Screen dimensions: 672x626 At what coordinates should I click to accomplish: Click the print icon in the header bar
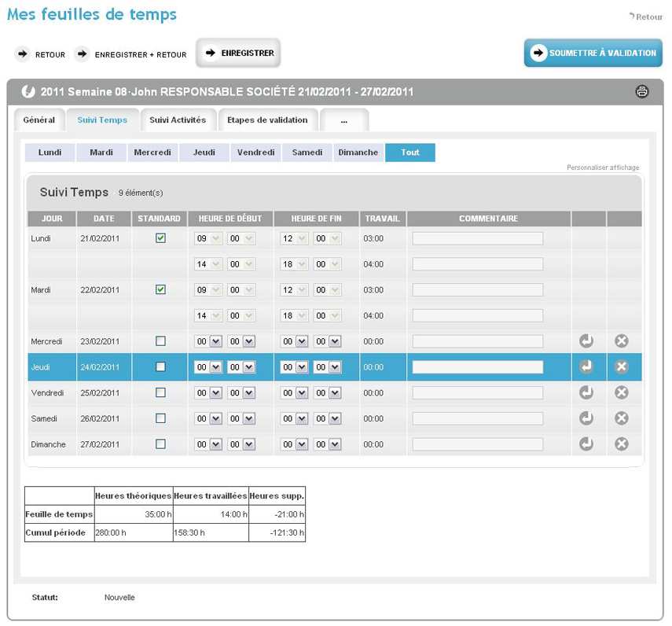pyautogui.click(x=641, y=91)
